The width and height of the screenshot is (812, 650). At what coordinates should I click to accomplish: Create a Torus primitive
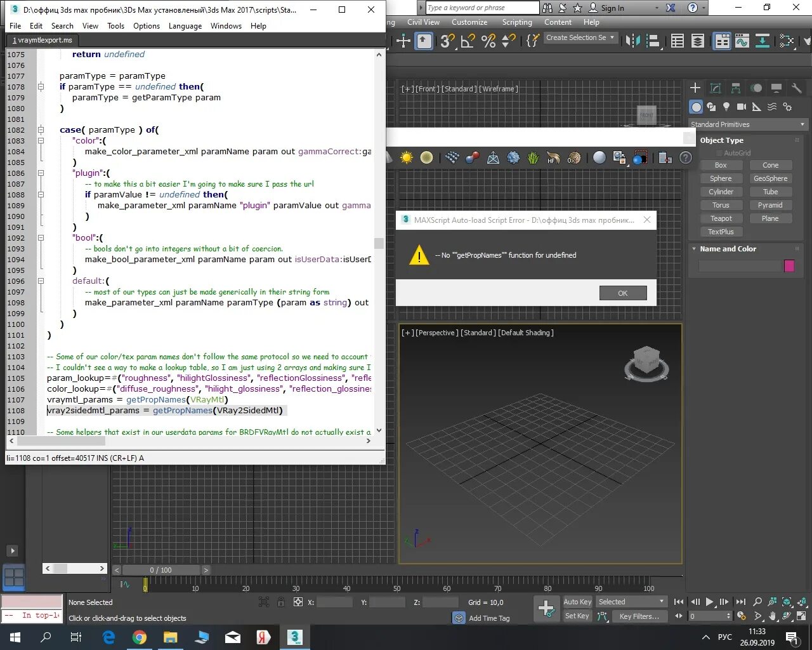coord(721,205)
